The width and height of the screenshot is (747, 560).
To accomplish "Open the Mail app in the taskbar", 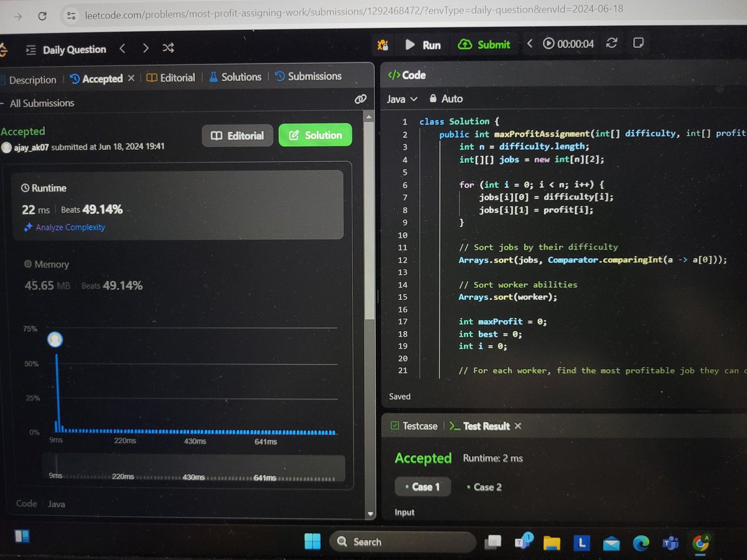I will (611, 543).
